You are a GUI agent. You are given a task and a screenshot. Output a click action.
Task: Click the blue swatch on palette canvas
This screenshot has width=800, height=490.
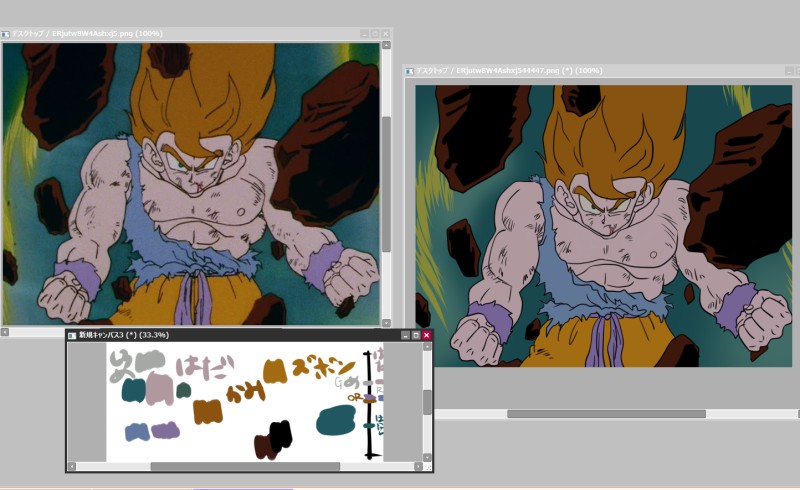tap(137, 432)
